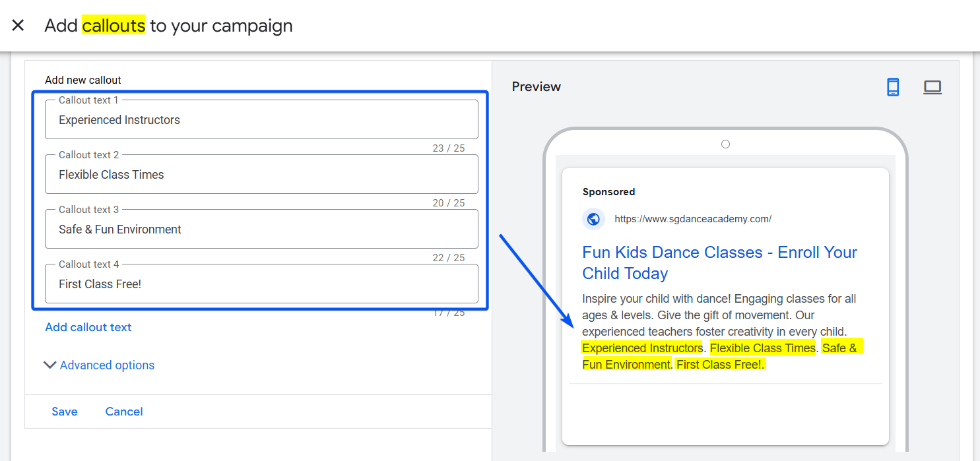Click the Sponsored label in the ad
980x461 pixels.
coord(608,192)
